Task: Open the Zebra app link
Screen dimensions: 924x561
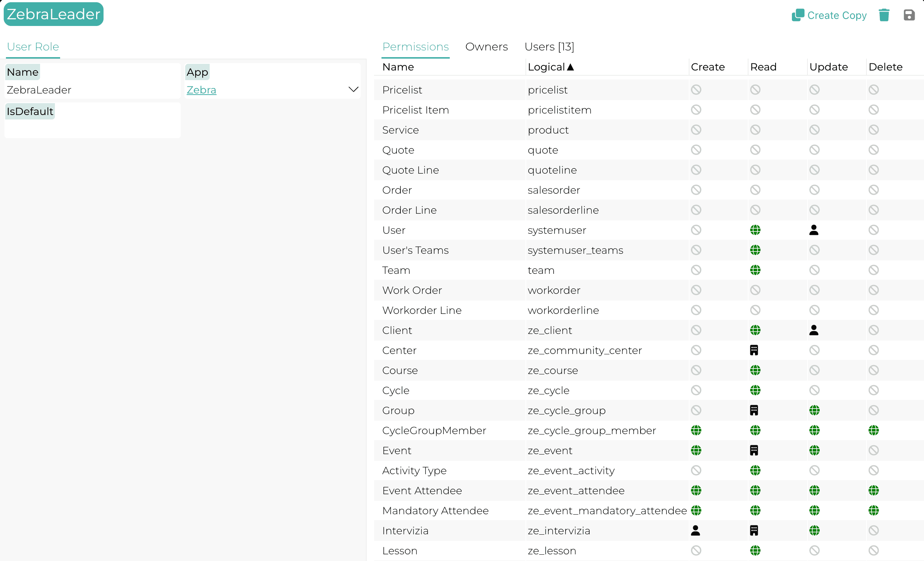Action: [x=201, y=90]
